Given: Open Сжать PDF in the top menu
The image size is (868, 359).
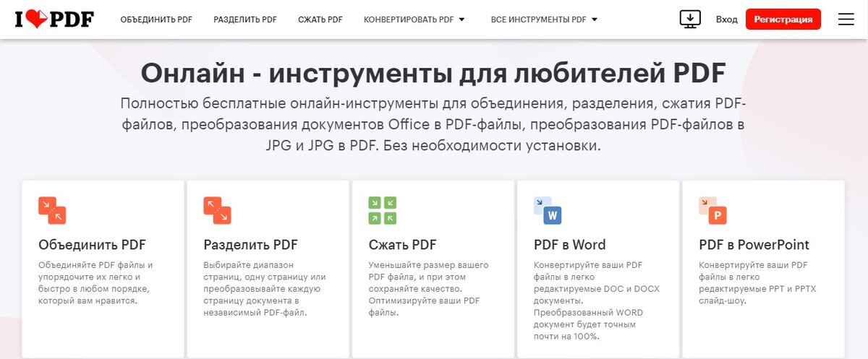Looking at the screenshot, I should point(320,20).
